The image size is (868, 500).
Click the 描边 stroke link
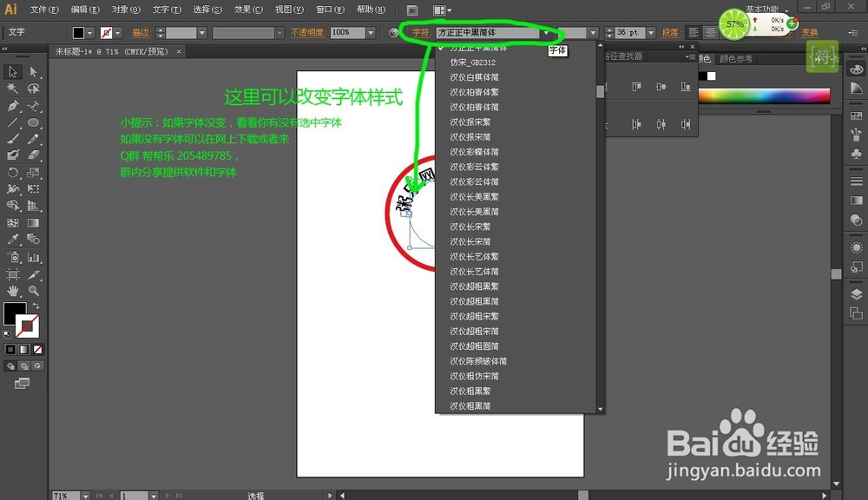pyautogui.click(x=141, y=33)
